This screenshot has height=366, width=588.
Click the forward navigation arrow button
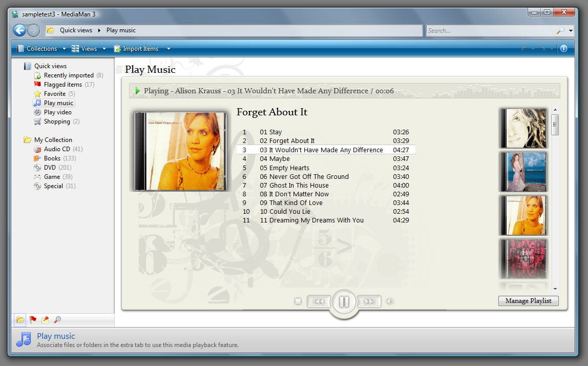33,30
